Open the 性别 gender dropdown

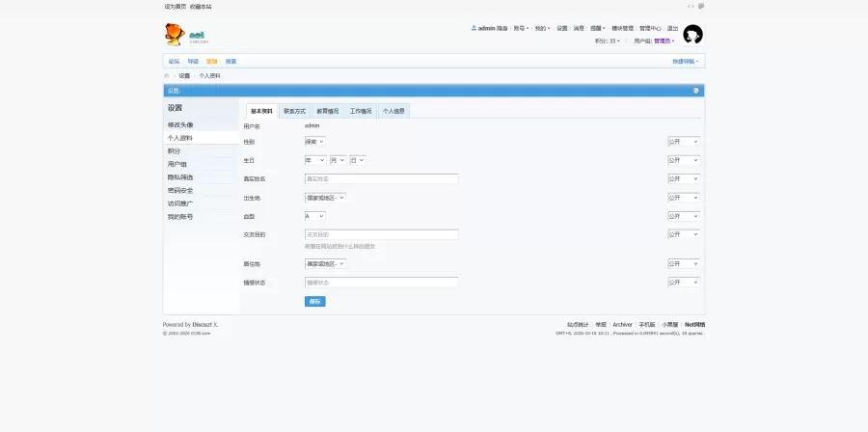(x=315, y=142)
